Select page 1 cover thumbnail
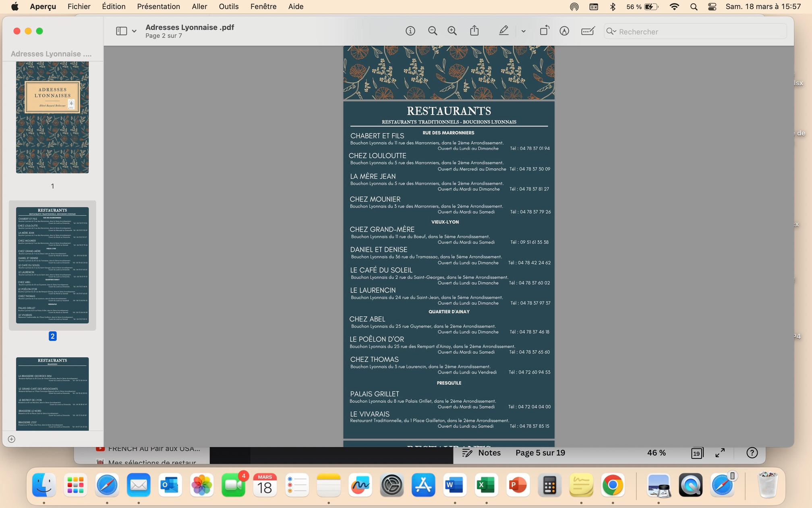Screen dimensions: 812x508 click(52, 117)
